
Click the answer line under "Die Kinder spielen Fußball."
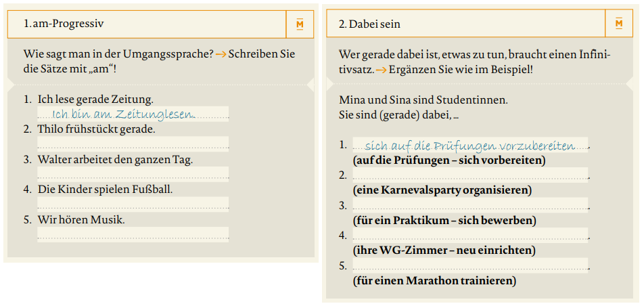[x=133, y=204]
